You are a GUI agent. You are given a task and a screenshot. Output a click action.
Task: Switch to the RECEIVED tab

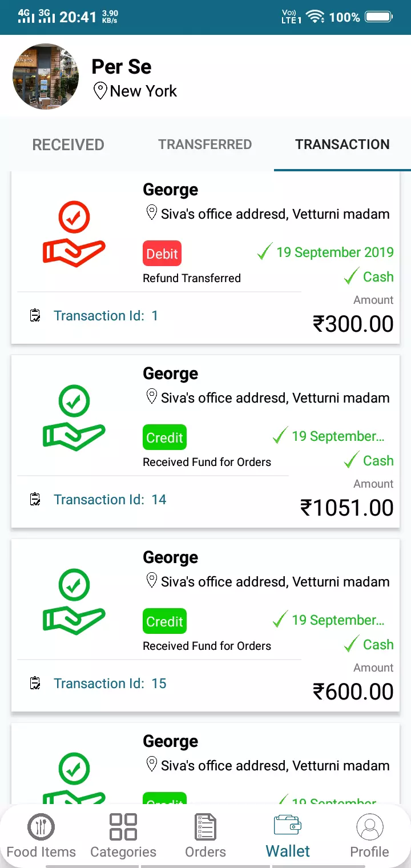click(68, 144)
